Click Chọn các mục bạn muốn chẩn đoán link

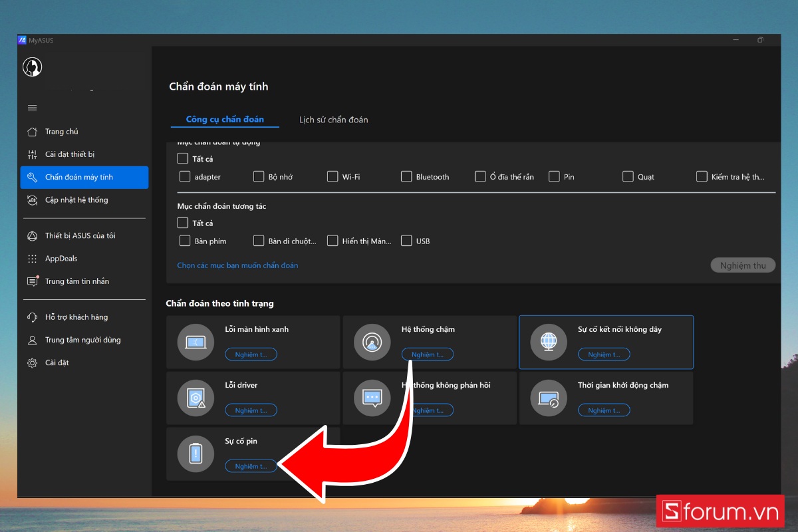pos(237,265)
